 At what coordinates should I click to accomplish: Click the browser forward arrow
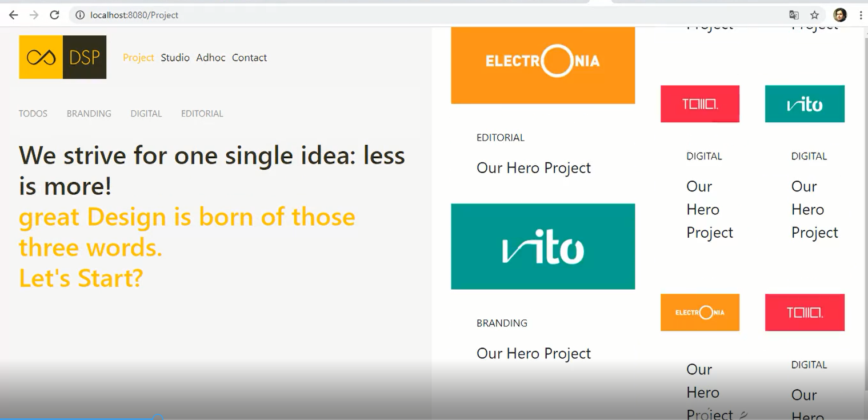(x=34, y=15)
